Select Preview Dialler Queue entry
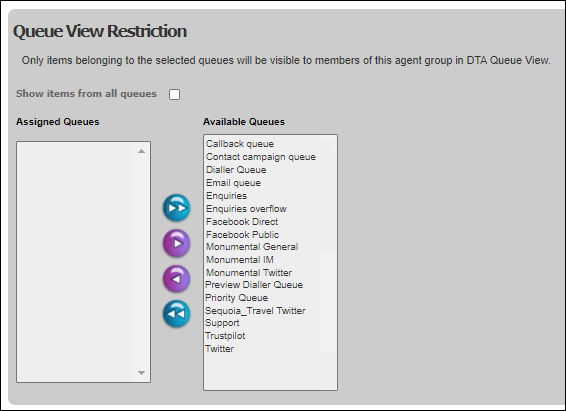The height and width of the screenshot is (411, 566). coord(254,285)
